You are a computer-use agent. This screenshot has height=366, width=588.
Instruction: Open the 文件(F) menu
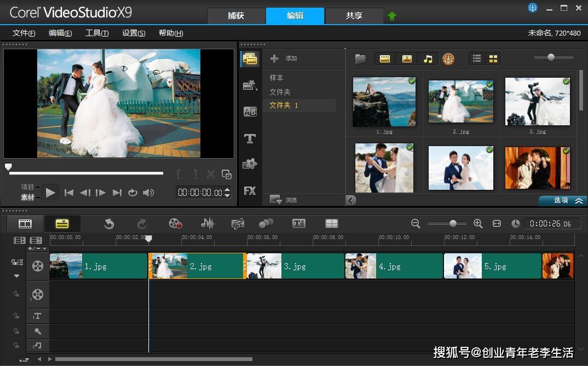[x=24, y=33]
